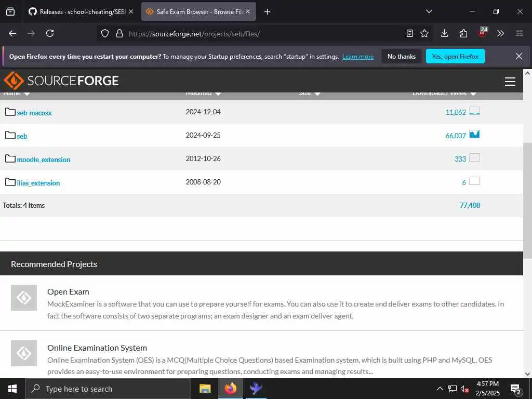532x399 pixels.
Task: Sort files by the Modified column arrow
Action: click(x=218, y=94)
